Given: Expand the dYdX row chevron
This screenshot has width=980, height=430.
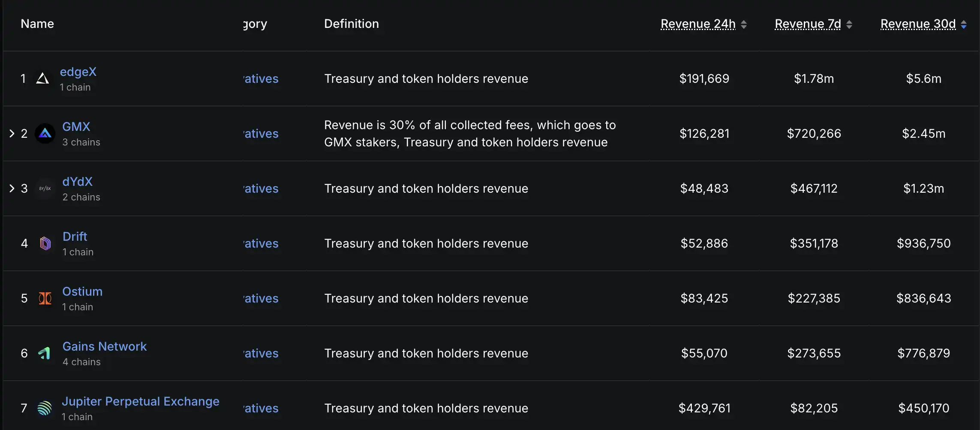Looking at the screenshot, I should [12, 188].
